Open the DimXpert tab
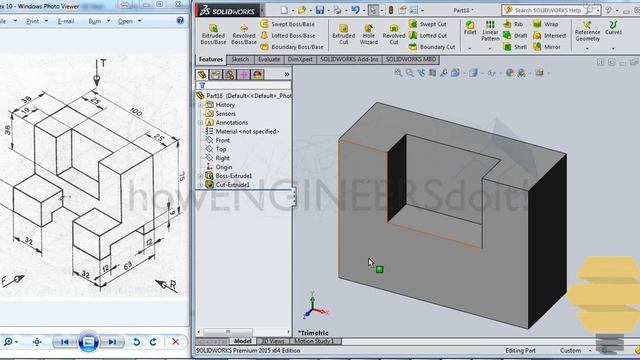The width and height of the screenshot is (640, 360). (300, 60)
